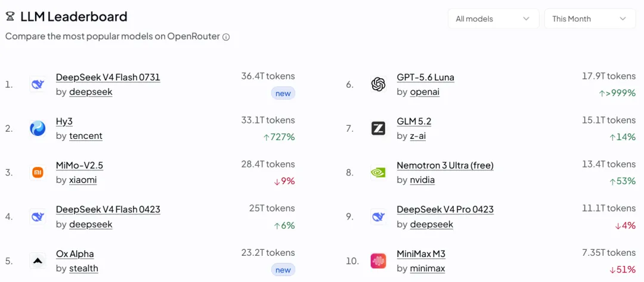Open the MiniMax M3 model page
Viewport: 644px width, 282px height.
421,253
